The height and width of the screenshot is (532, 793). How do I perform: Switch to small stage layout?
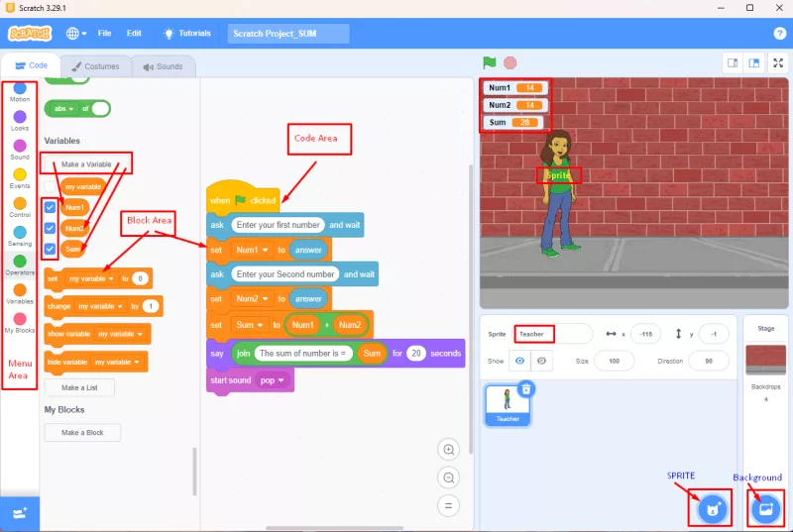click(733, 63)
